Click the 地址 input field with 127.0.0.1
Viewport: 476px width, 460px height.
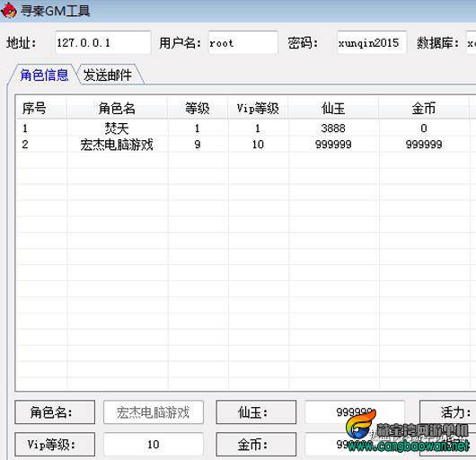pyautogui.click(x=103, y=42)
